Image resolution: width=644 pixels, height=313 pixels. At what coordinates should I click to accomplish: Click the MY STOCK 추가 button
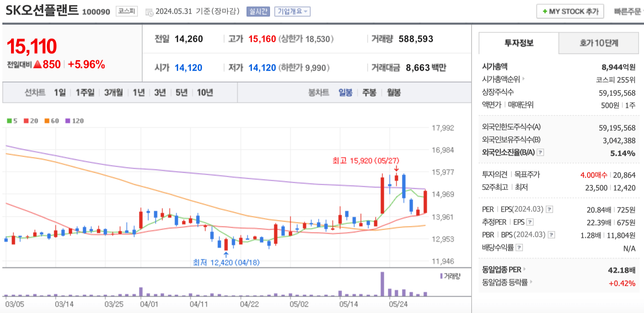[x=570, y=11]
